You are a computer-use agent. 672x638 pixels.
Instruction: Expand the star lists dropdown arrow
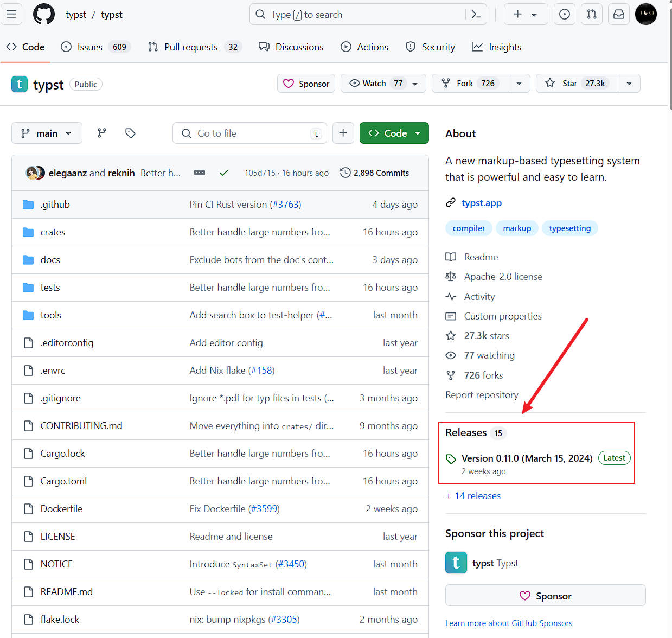(x=629, y=84)
